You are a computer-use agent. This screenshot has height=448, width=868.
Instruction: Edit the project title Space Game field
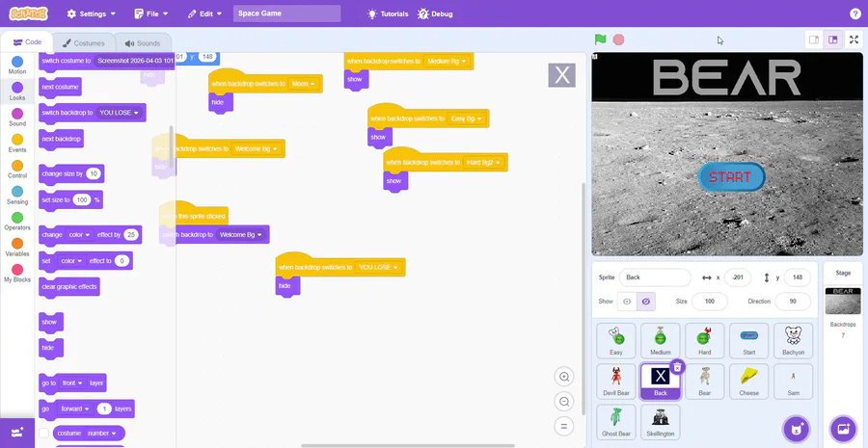point(286,13)
